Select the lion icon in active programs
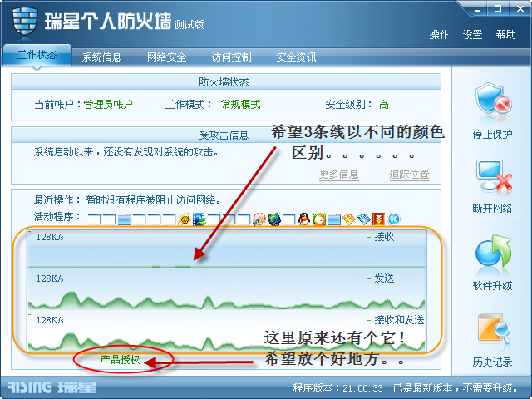Screen dimensions: 532x399 [x=185, y=219]
